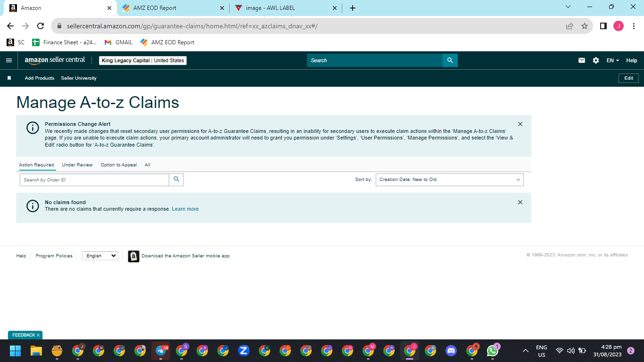Click the bookmark flag icon beside Add Products
The width and height of the screenshot is (644, 362).
coord(9,78)
